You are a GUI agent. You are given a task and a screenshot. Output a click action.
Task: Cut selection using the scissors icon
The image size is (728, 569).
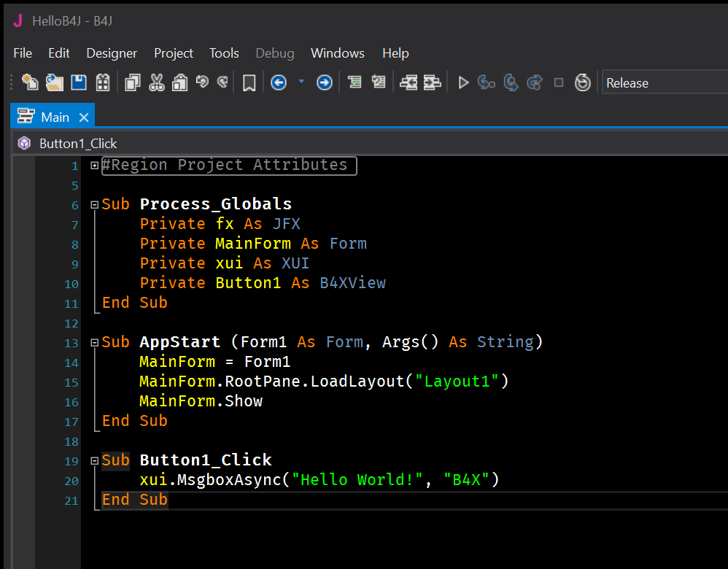pos(156,82)
